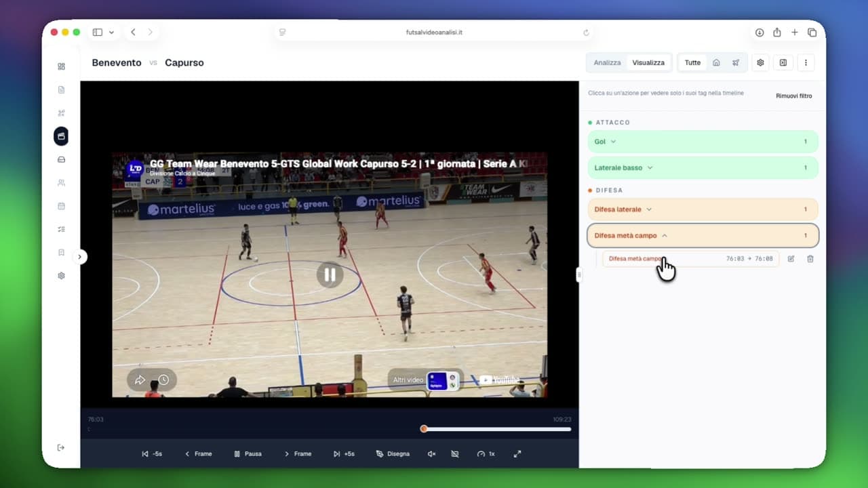Expand the Laterale basso action group
The height and width of the screenshot is (488, 868).
(x=703, y=167)
